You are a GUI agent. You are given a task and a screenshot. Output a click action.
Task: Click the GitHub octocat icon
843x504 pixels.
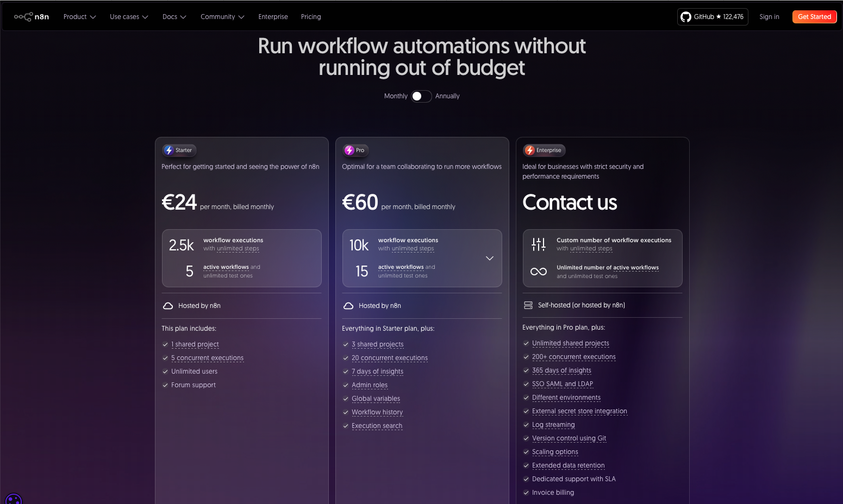(x=686, y=17)
